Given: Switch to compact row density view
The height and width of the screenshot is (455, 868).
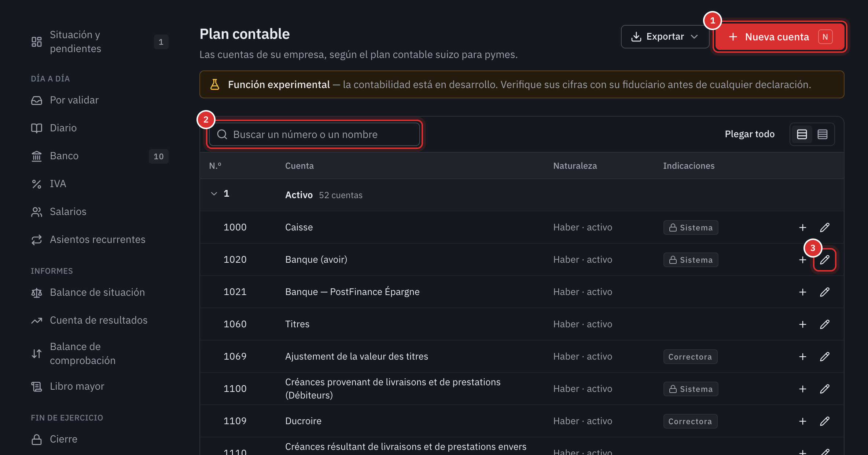Looking at the screenshot, I should pyautogui.click(x=823, y=134).
